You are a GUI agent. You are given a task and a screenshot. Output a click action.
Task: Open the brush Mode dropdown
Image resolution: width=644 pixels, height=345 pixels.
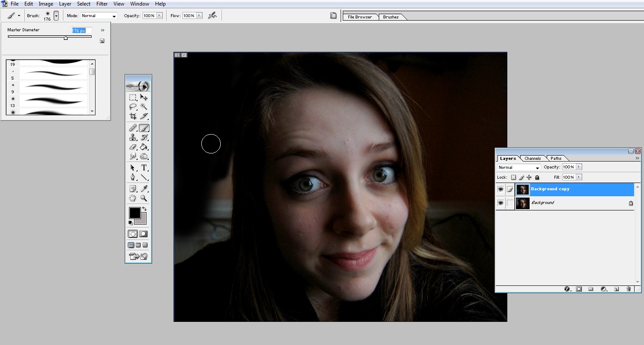99,16
